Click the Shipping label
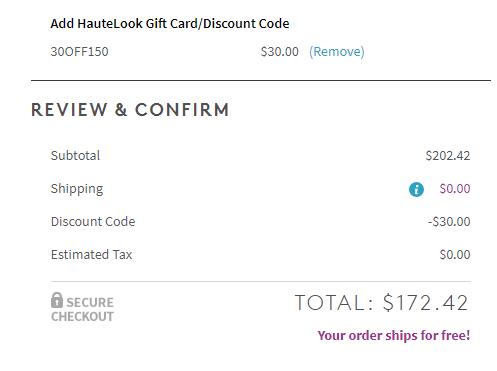 77,189
